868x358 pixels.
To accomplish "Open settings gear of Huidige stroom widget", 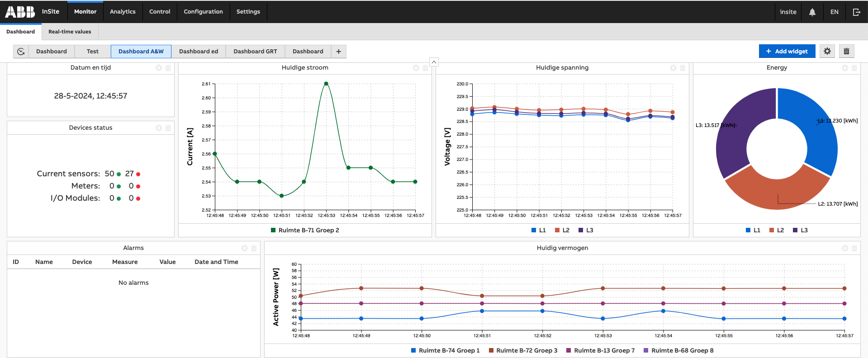I will coord(416,68).
